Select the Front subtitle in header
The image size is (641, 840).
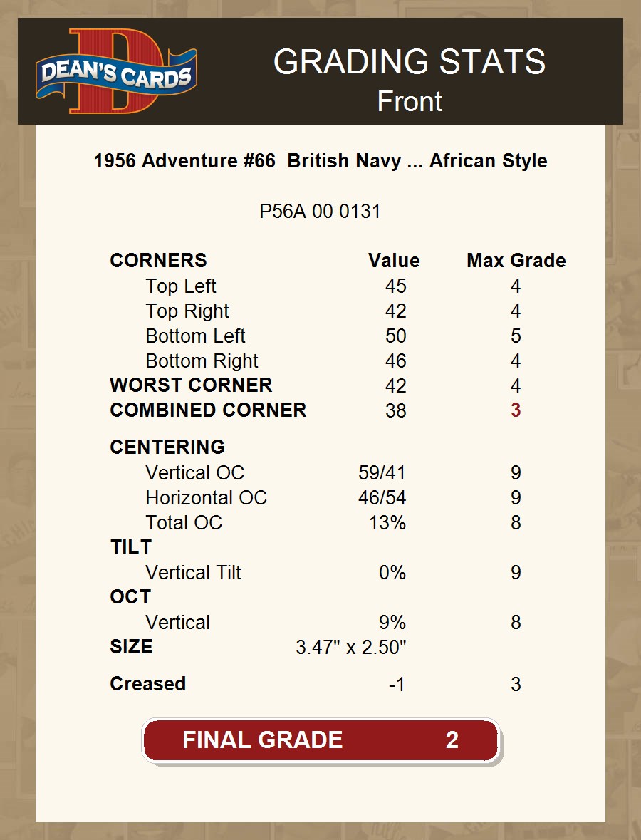[410, 101]
